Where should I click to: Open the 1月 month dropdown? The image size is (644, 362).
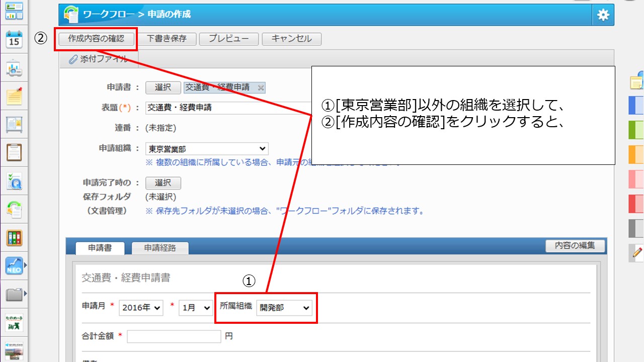196,308
